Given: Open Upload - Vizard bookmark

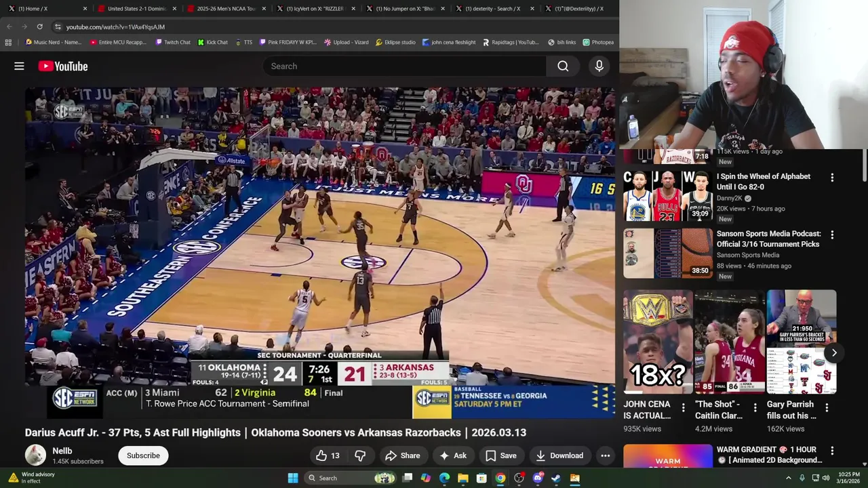Looking at the screenshot, I should pyautogui.click(x=346, y=42).
